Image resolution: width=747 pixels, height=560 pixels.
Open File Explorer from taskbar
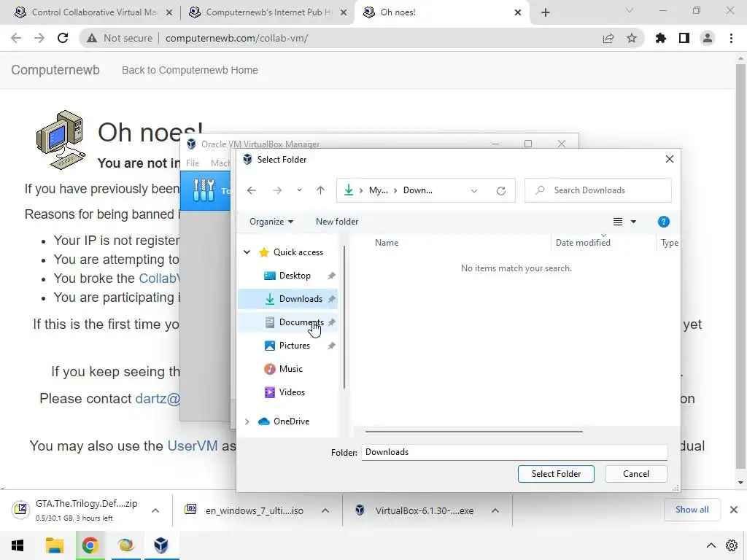pos(54,545)
